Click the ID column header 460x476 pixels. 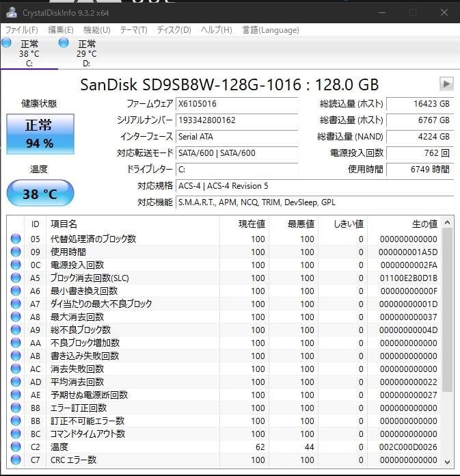tap(35, 224)
